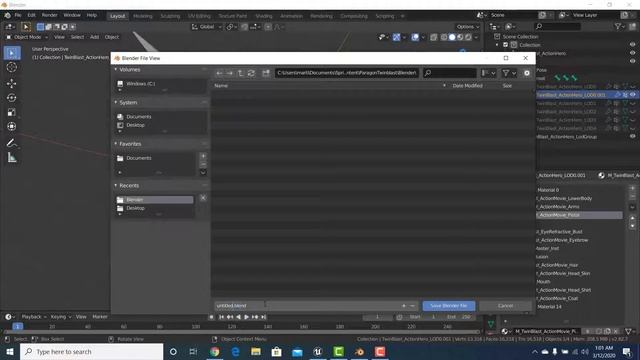Select the Desktop recent folder
This screenshot has width=640, height=360.
(154, 208)
